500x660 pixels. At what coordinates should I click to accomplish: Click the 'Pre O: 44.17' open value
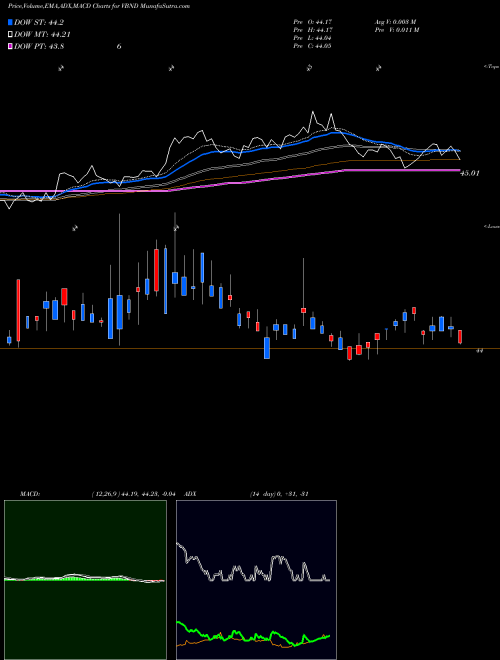pyautogui.click(x=313, y=21)
